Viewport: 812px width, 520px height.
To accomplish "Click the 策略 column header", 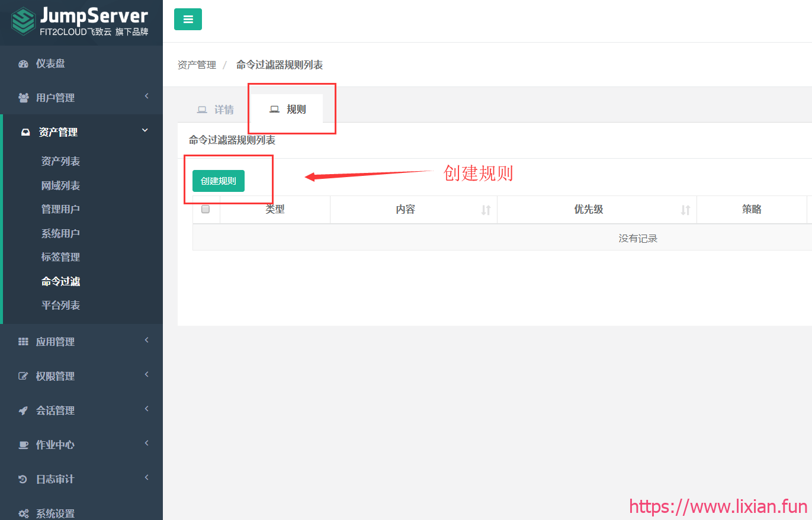I will click(752, 209).
